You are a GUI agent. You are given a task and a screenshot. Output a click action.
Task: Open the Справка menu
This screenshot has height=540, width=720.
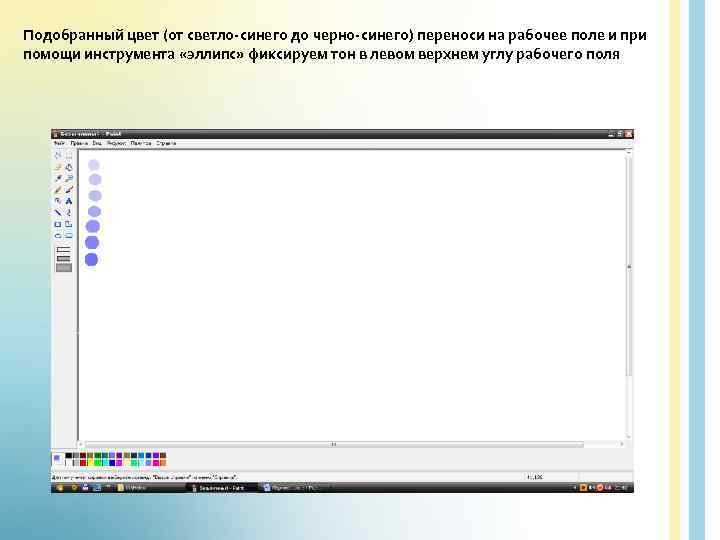click(166, 143)
